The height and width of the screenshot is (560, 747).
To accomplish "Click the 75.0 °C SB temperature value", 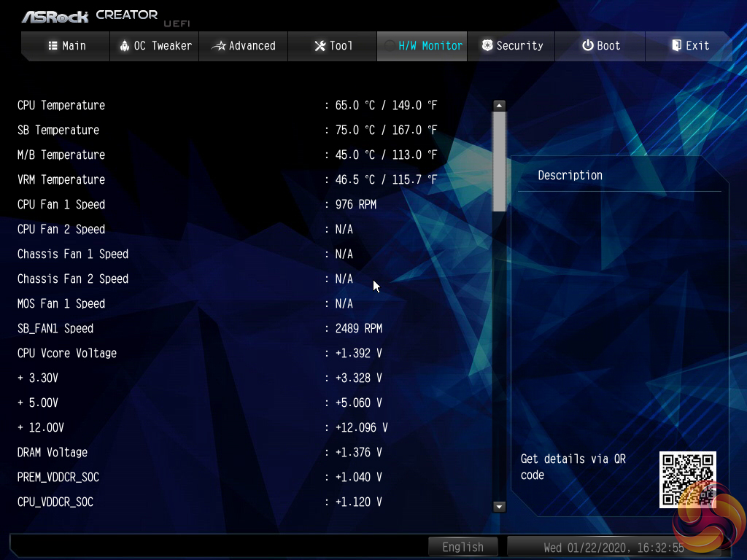I will 355,130.
